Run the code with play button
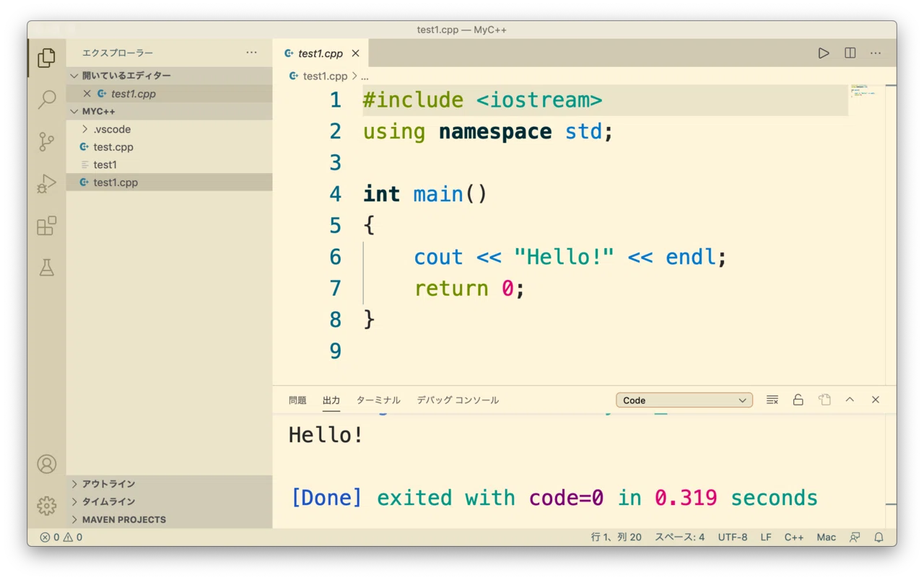Screen dimensions: 924x580 point(824,53)
